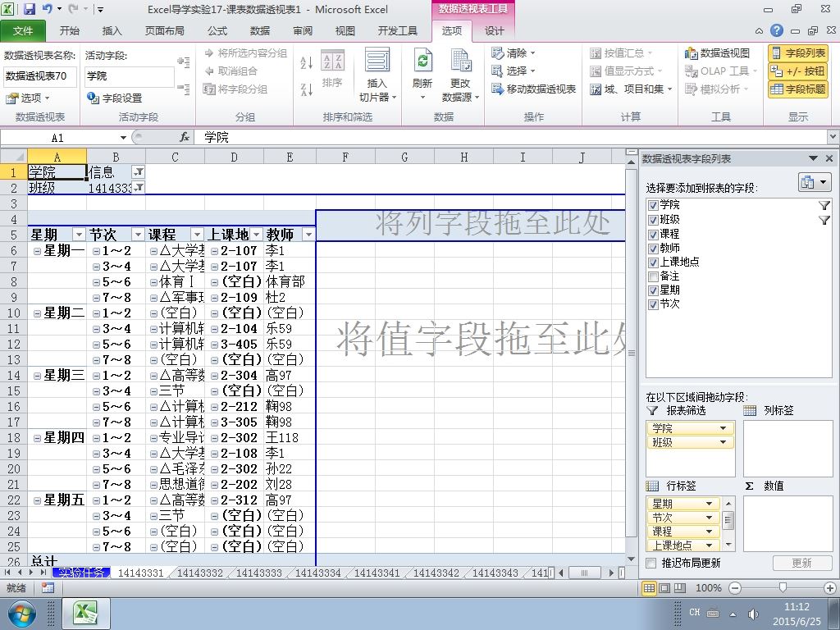Click the fx insert function icon
Screen dimensions: 840x630
coord(185,138)
